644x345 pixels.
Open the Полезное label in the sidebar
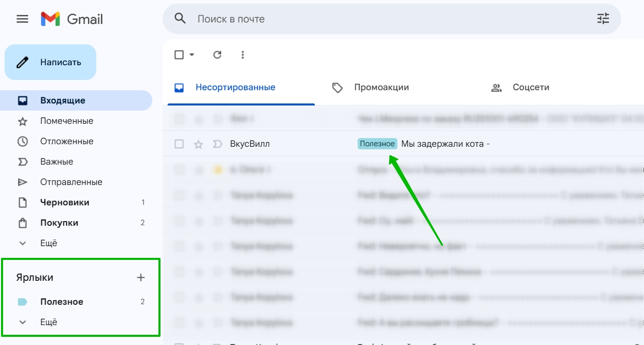coord(62,302)
